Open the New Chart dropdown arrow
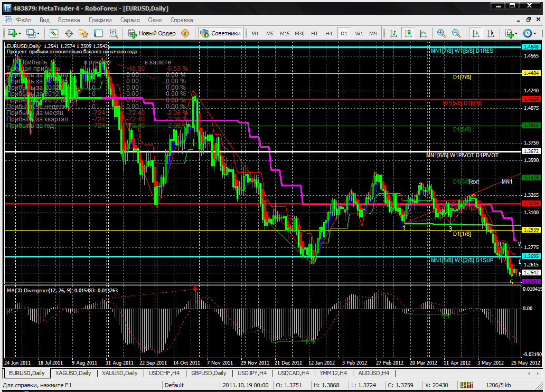545x392 pixels. pyautogui.click(x=20, y=34)
